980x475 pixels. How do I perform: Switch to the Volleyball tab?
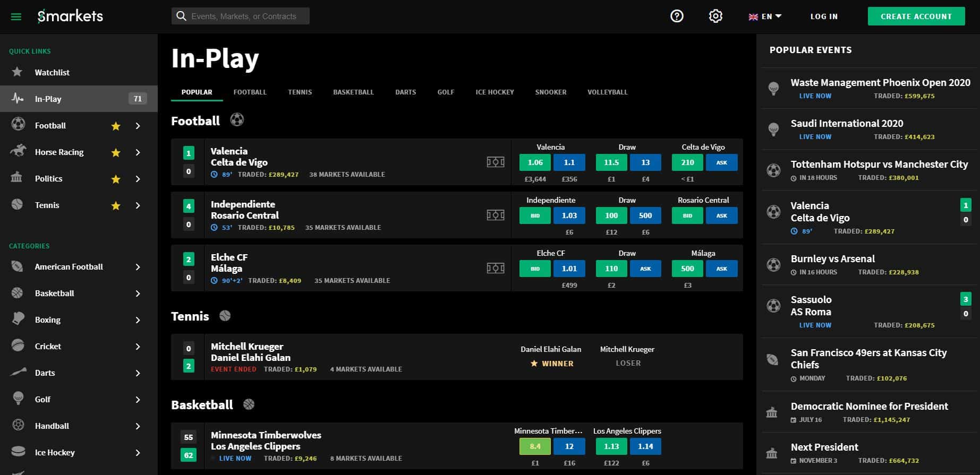pos(608,92)
